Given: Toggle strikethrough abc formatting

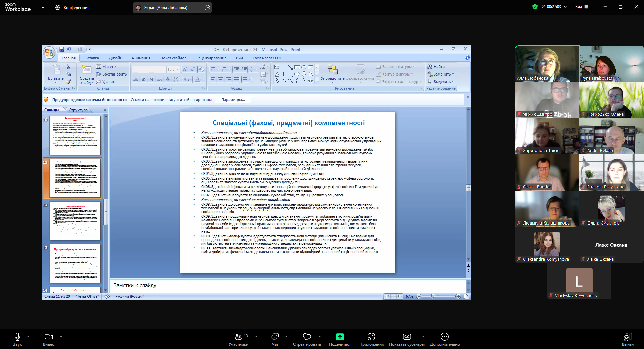Looking at the screenshot, I should (x=160, y=79).
